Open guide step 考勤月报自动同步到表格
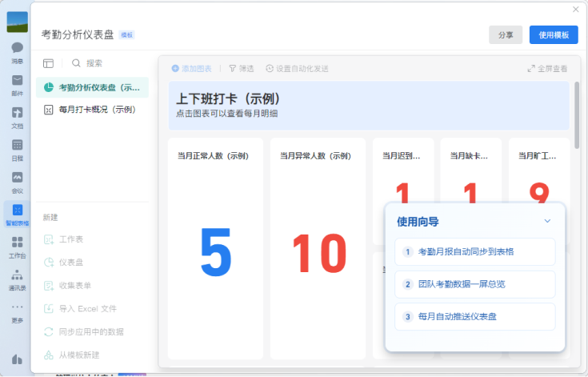Viewport: 588px width, 377px height. (x=474, y=251)
